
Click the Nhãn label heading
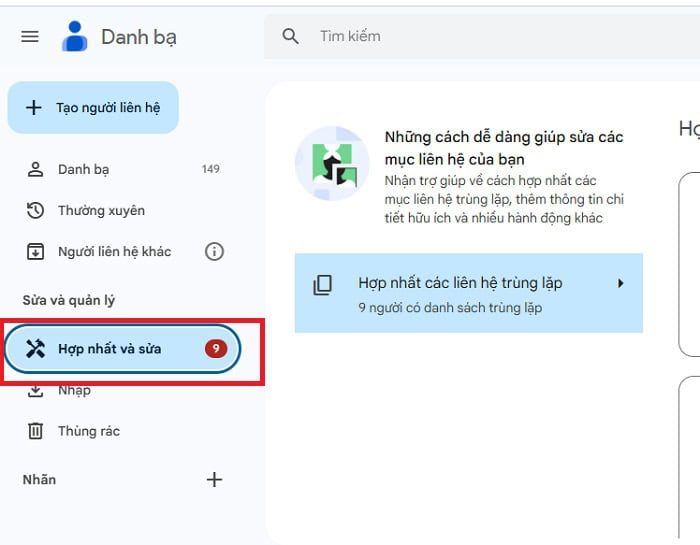[39, 480]
